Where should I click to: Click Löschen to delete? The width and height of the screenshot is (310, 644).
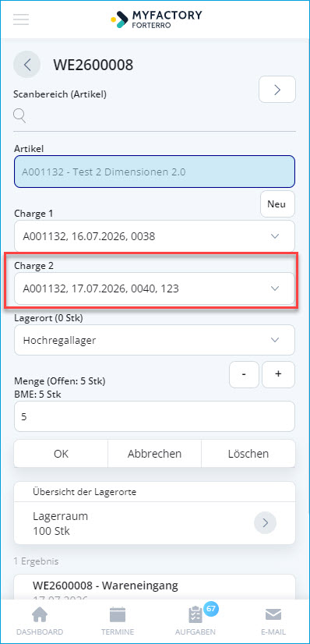[248, 454]
